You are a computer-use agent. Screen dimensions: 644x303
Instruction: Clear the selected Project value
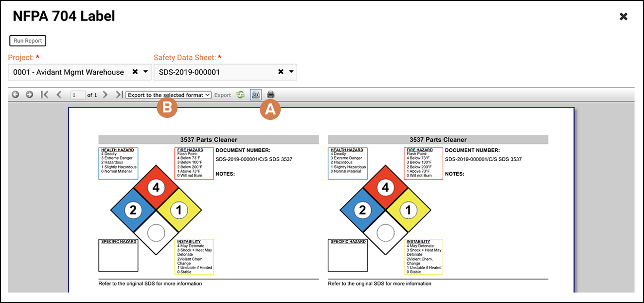pyautogui.click(x=135, y=72)
